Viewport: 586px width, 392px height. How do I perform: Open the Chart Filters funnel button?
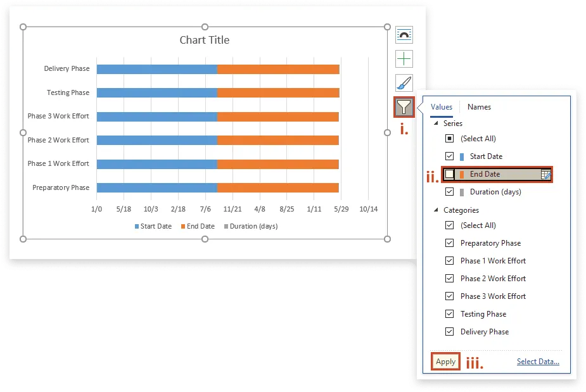click(404, 107)
